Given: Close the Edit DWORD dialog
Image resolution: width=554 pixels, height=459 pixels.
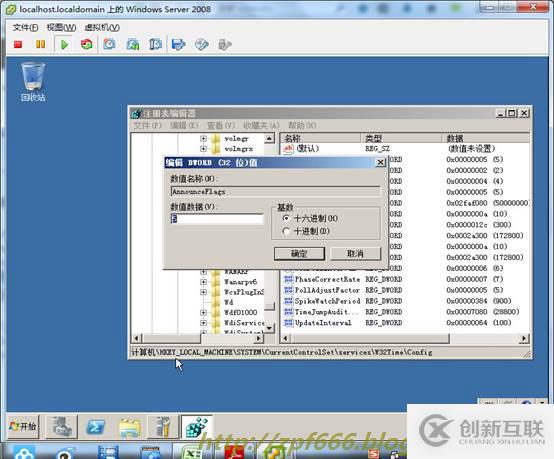Looking at the screenshot, I should (380, 162).
